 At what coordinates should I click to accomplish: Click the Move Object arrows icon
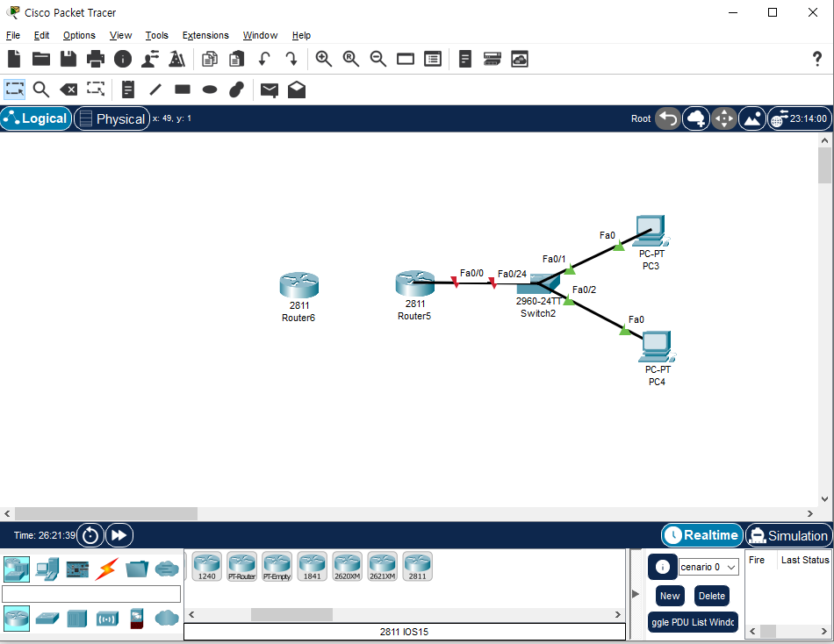click(724, 118)
